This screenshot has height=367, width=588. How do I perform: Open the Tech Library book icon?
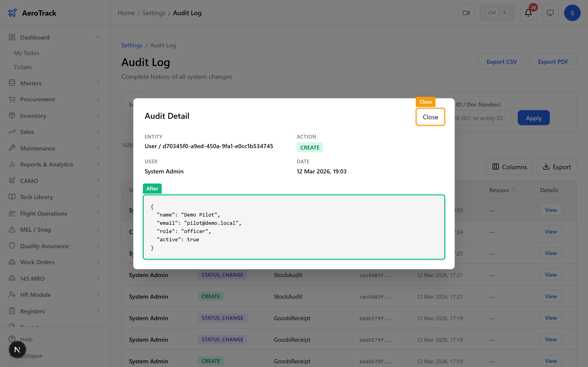[x=12, y=197]
